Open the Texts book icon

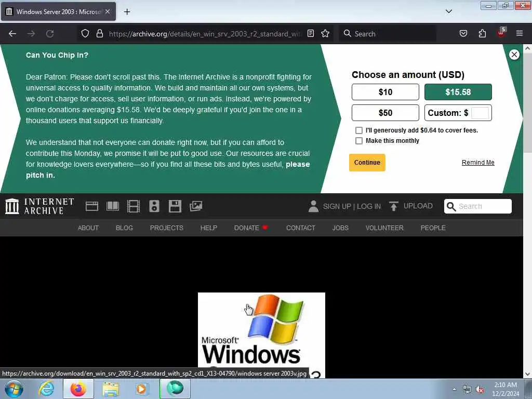click(x=113, y=206)
